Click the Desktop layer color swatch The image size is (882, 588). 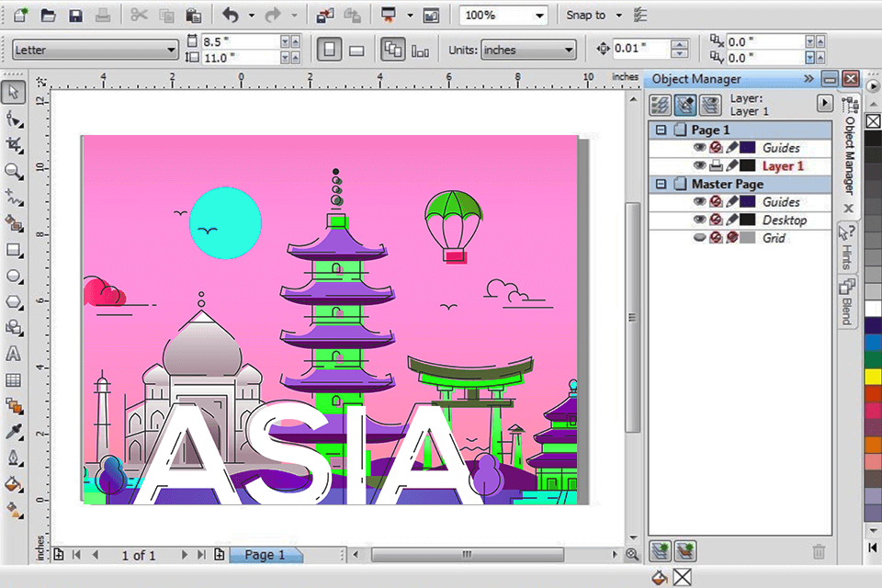[748, 220]
